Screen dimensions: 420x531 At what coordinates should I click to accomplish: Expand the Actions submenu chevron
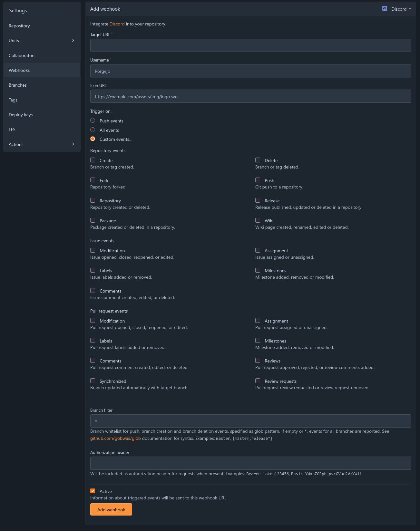click(73, 144)
